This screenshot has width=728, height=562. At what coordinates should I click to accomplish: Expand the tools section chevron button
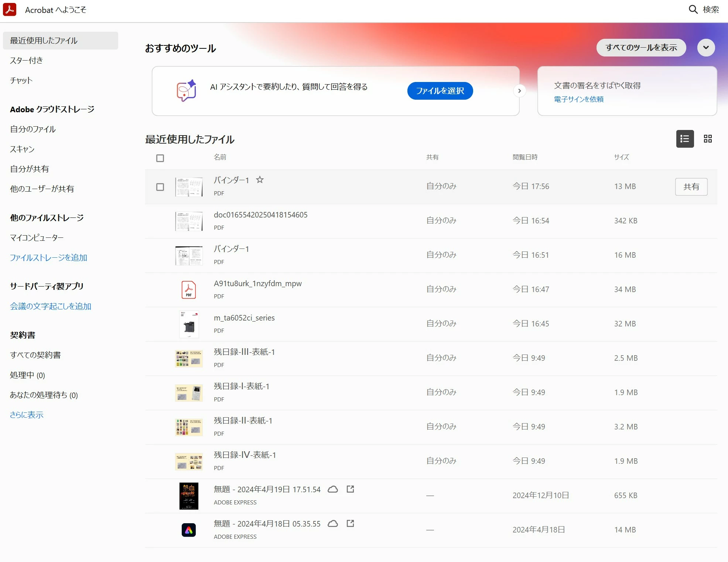705,48
